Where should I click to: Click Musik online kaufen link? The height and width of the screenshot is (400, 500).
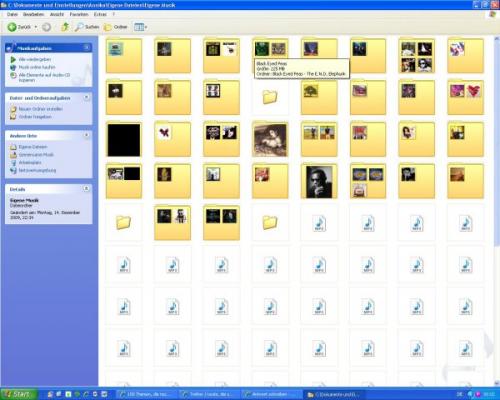coord(37,67)
